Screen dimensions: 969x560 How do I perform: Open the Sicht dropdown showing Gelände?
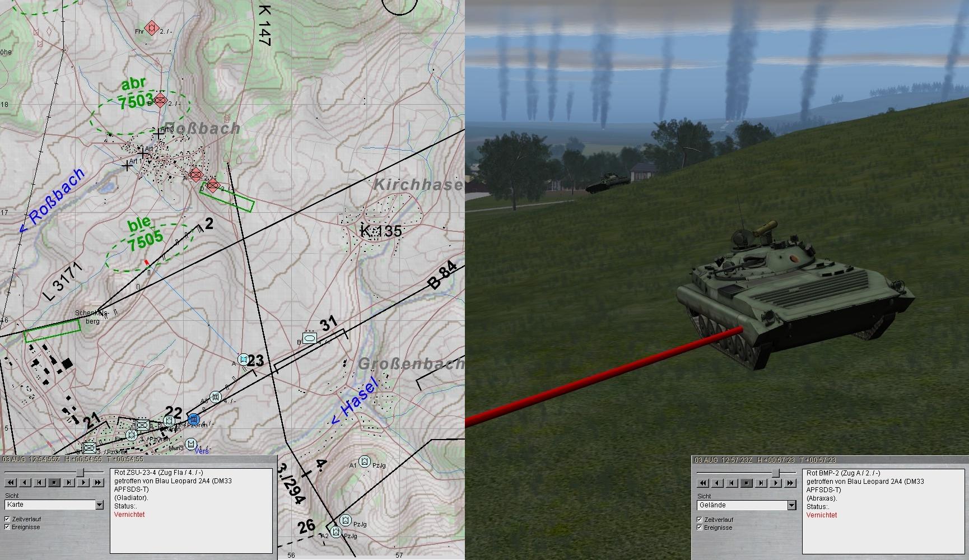click(791, 506)
